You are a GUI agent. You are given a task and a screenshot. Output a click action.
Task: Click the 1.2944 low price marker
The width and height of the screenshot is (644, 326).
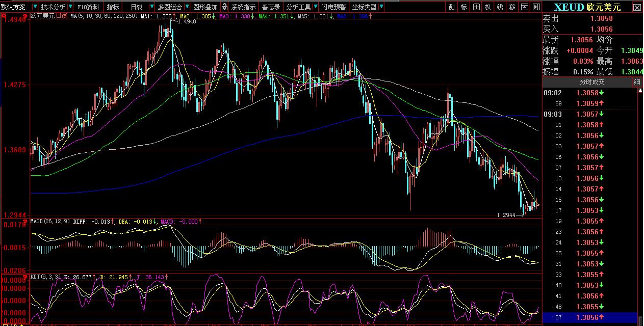506,215
